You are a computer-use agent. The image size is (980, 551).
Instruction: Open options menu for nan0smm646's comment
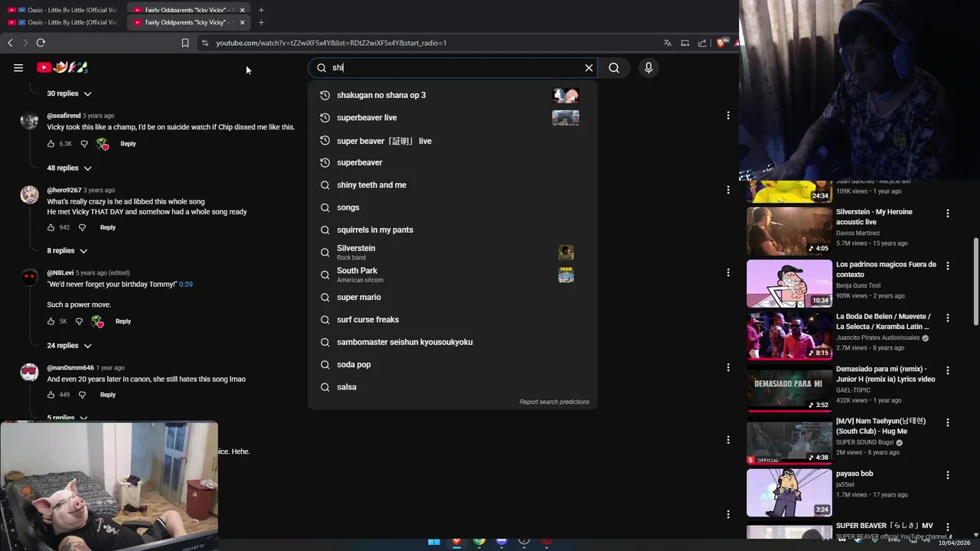[x=728, y=367]
